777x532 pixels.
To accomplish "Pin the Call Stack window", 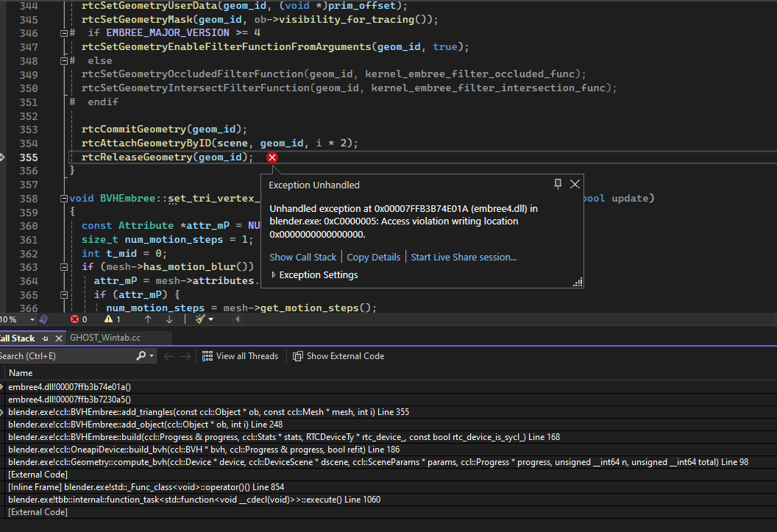I will tap(46, 338).
